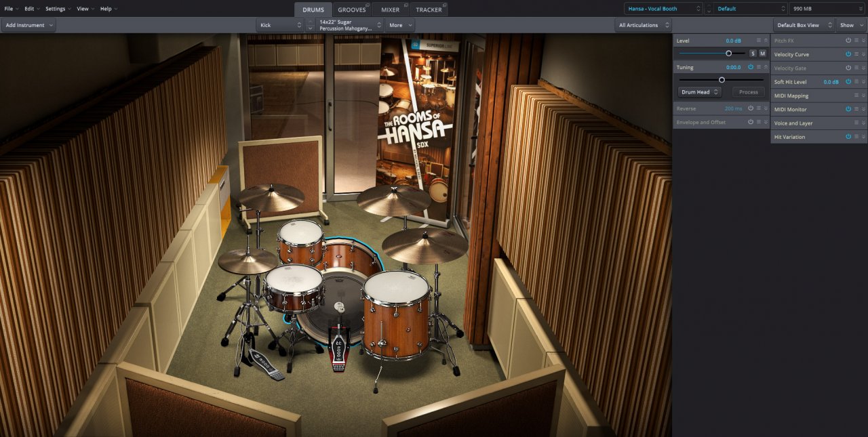Viewport: 868px width, 437px height.
Task: Enable the Velocity Gate power button
Action: click(x=848, y=68)
